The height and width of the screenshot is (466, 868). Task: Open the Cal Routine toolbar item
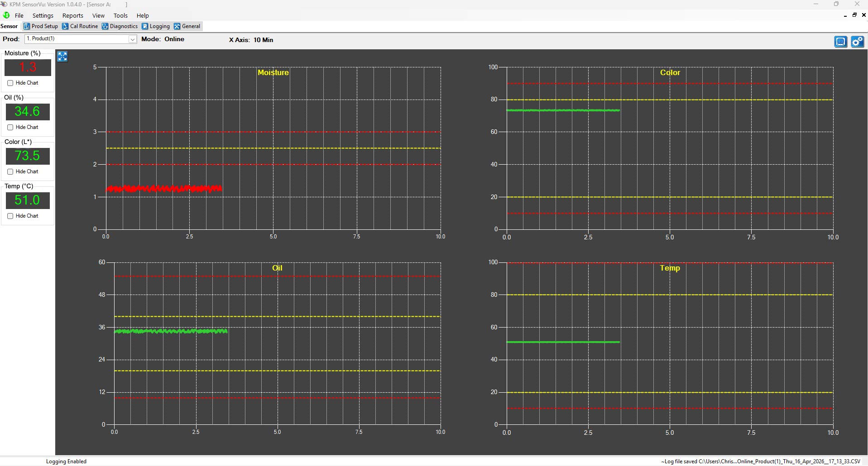pyautogui.click(x=80, y=26)
